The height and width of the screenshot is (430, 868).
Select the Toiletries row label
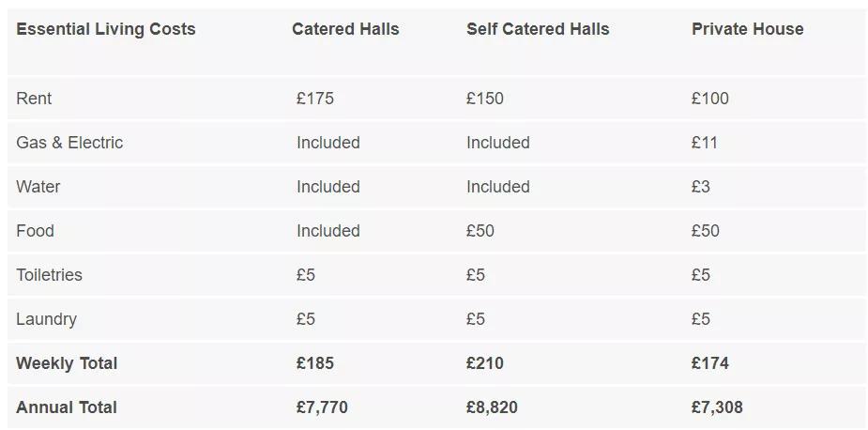pyautogui.click(x=49, y=275)
